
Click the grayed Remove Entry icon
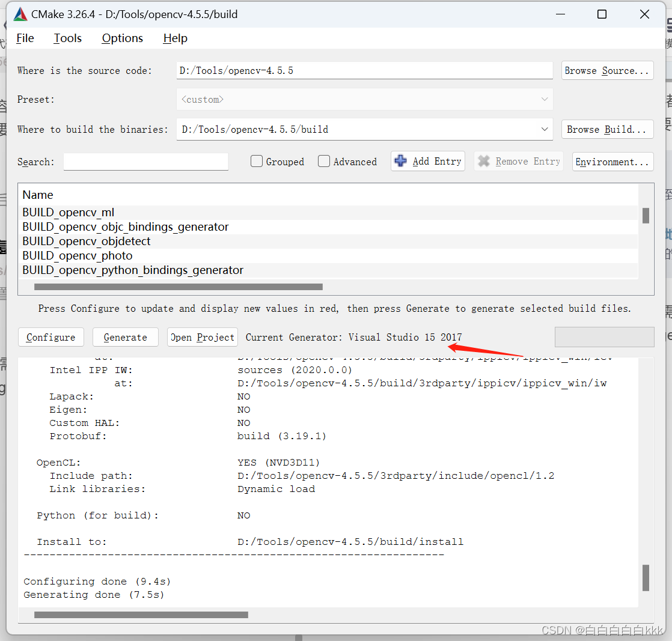pyautogui.click(x=484, y=161)
